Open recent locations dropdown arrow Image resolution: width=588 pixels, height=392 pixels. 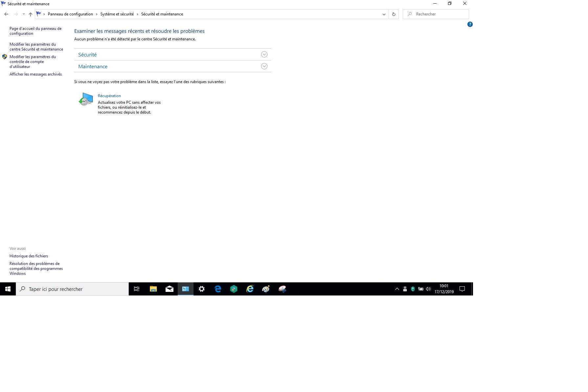(24, 14)
